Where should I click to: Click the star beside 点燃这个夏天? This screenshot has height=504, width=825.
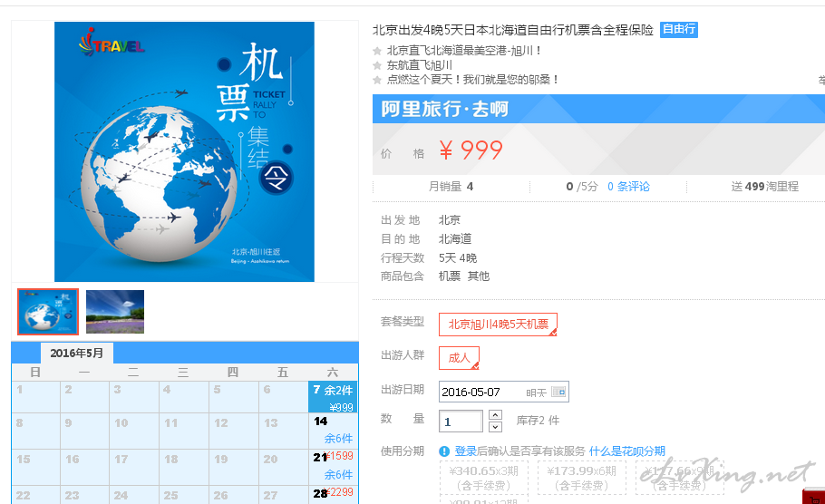coord(377,80)
